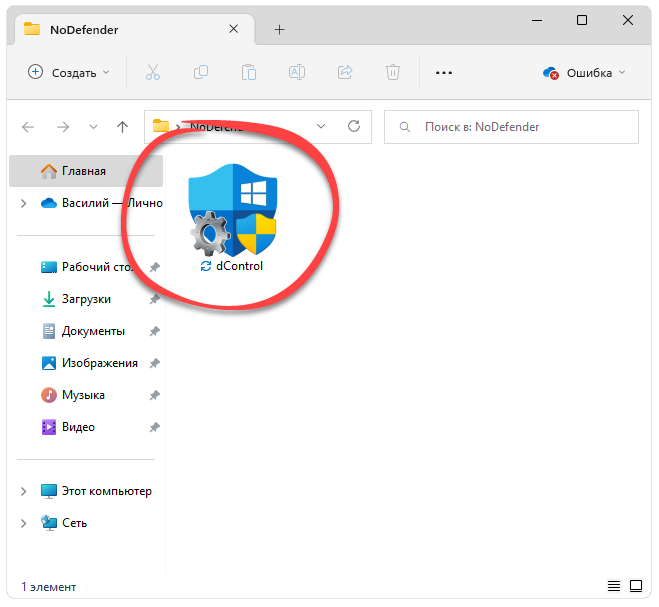Click the Share icon in toolbar

(345, 72)
